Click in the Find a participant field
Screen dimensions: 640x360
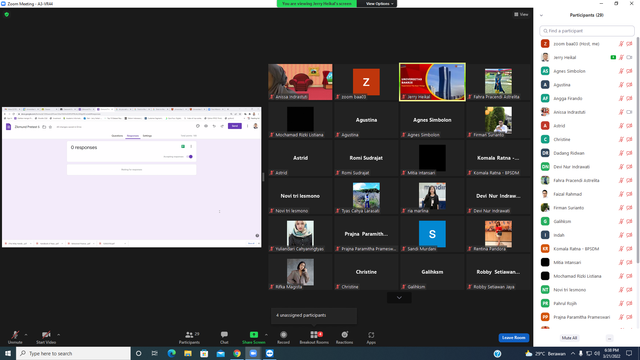pos(587,31)
